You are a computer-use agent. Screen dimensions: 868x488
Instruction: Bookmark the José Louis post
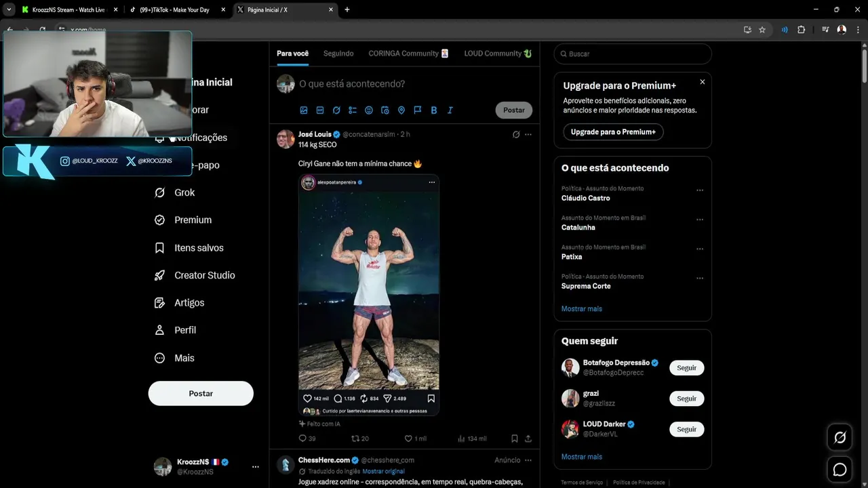(x=515, y=439)
